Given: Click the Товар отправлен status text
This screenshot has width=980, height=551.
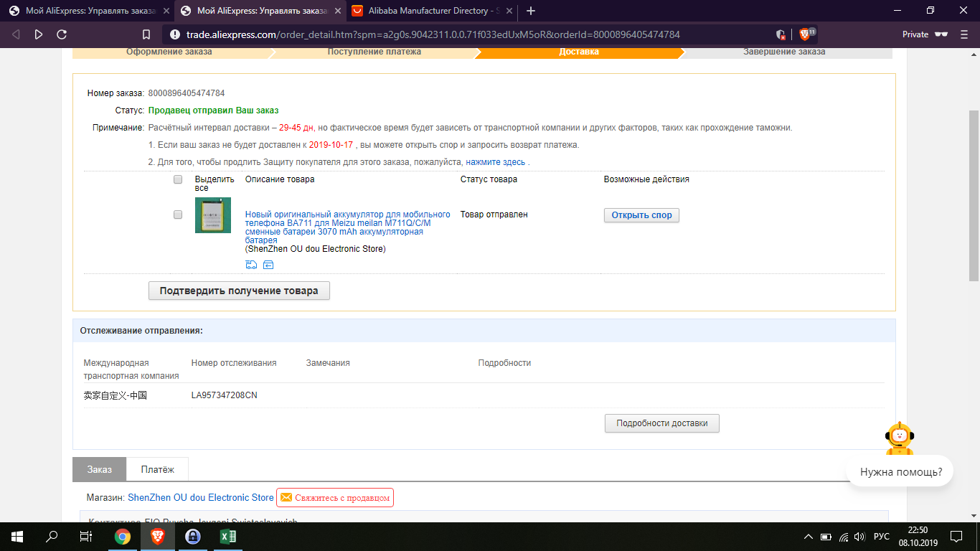Looking at the screenshot, I should click(x=494, y=215).
